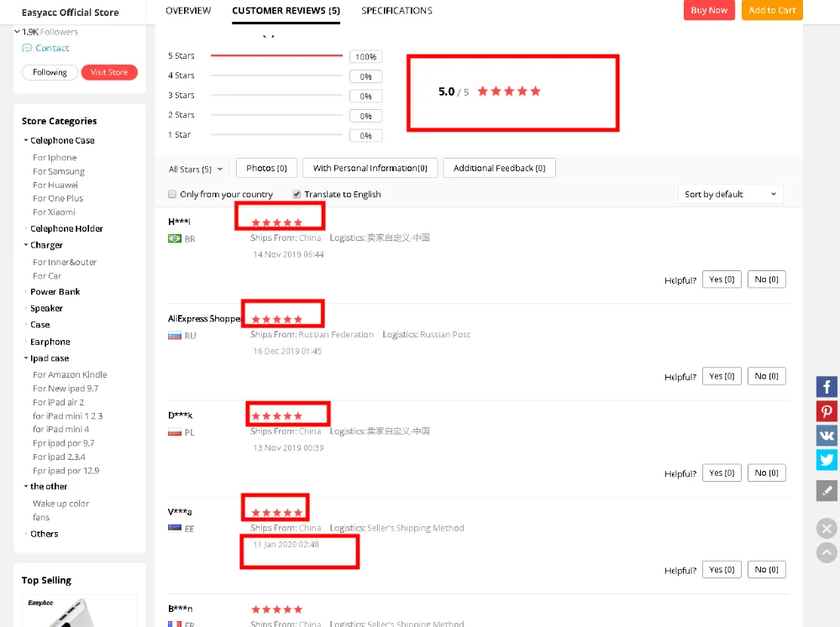Screen dimensions: 840x627
Task: Select the CUSTOMER REVIEWS (5) tab
Action: click(286, 11)
